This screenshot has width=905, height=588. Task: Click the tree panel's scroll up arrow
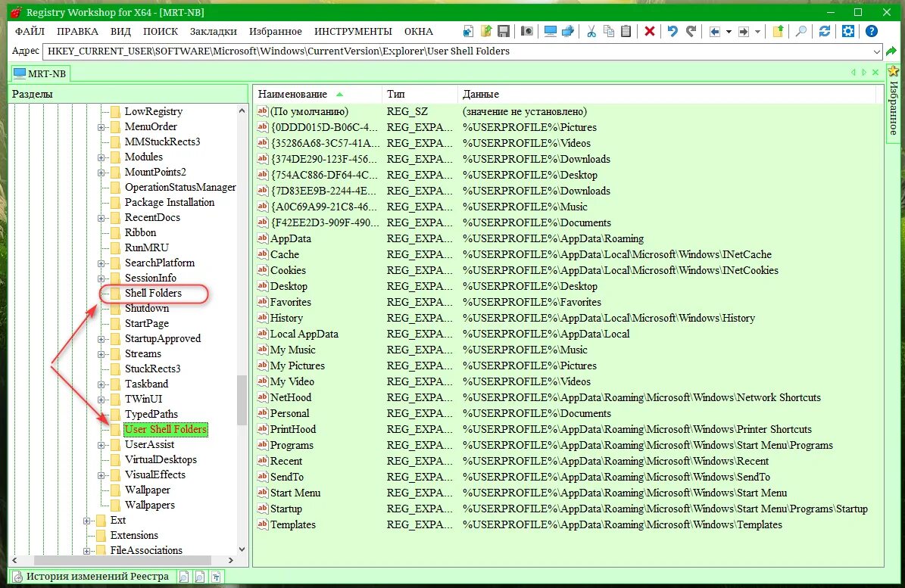point(242,110)
